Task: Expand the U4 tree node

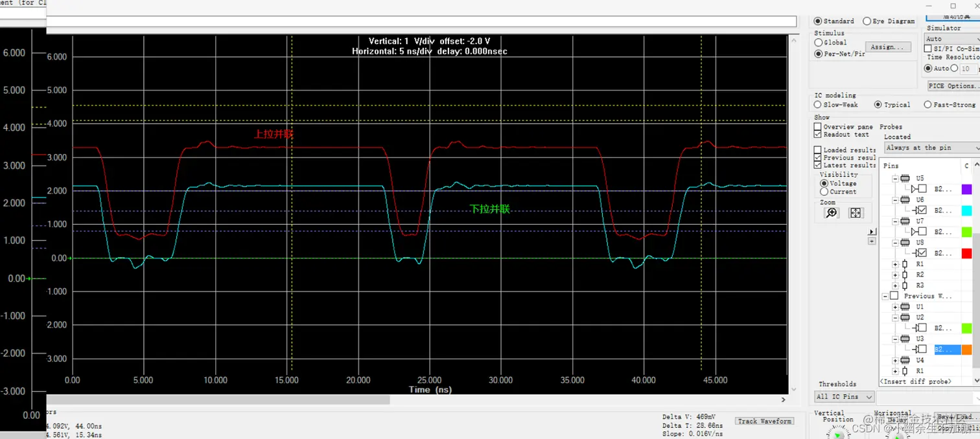Action: point(896,360)
